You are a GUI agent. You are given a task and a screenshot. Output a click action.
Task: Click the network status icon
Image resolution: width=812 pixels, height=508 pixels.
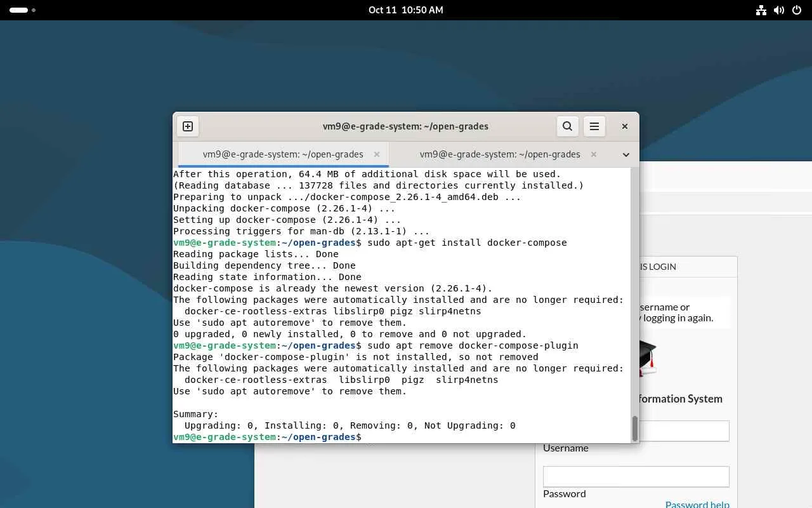point(761,10)
